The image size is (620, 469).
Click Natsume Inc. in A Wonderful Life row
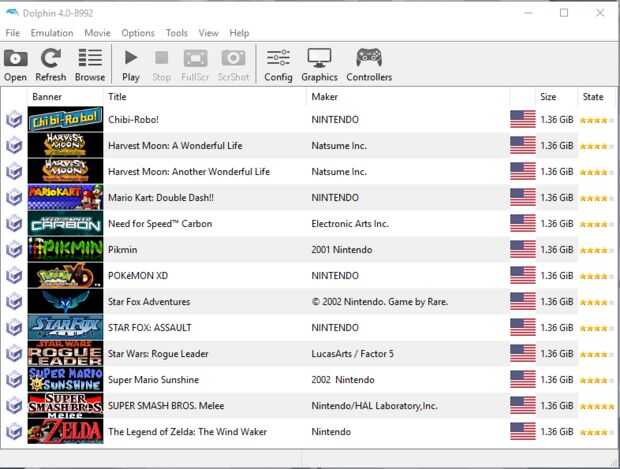(339, 146)
